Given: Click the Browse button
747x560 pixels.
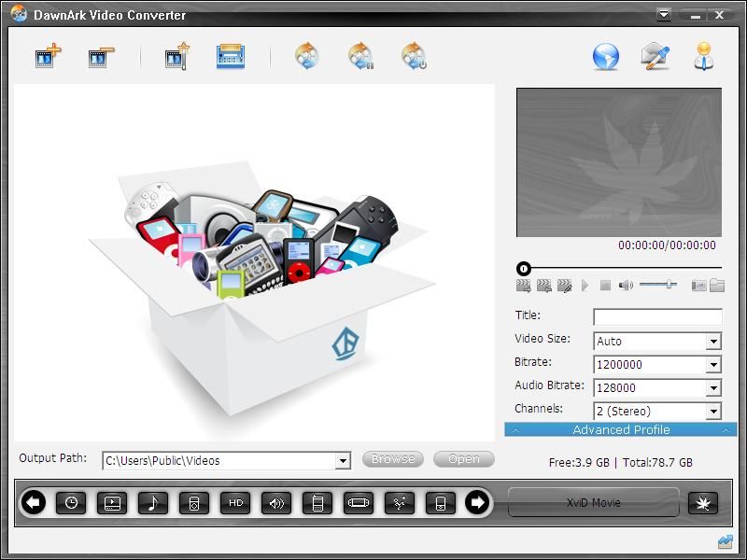Looking at the screenshot, I should coord(393,459).
